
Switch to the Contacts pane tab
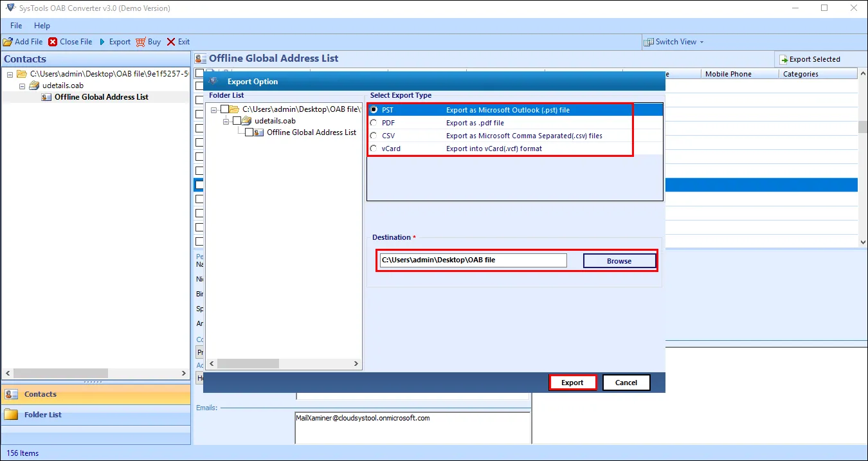(95, 394)
